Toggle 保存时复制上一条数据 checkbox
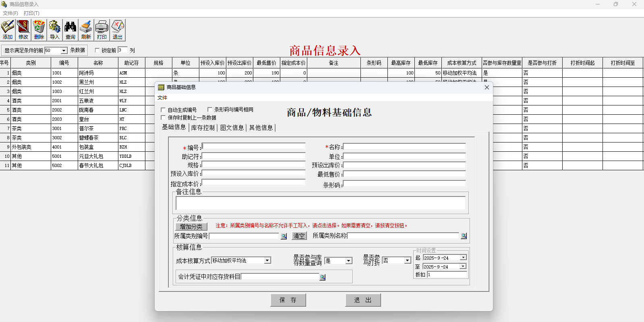This screenshot has height=322, width=644. 164,118
